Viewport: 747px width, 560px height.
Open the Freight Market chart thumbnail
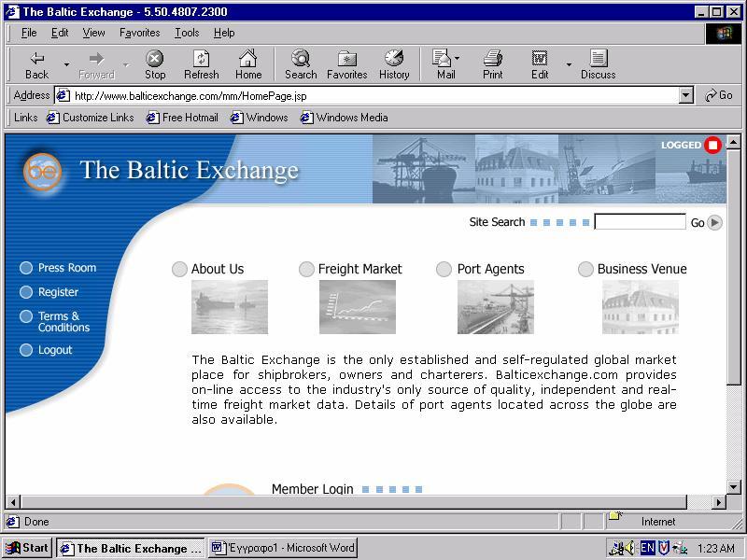coord(358,307)
